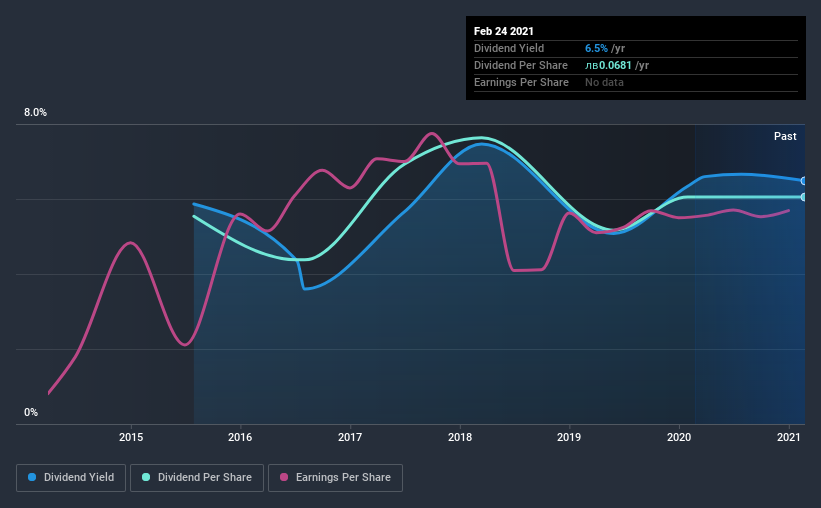Click the tooltip Dividend Yield row label
This screenshot has width=821, height=508.
click(509, 48)
